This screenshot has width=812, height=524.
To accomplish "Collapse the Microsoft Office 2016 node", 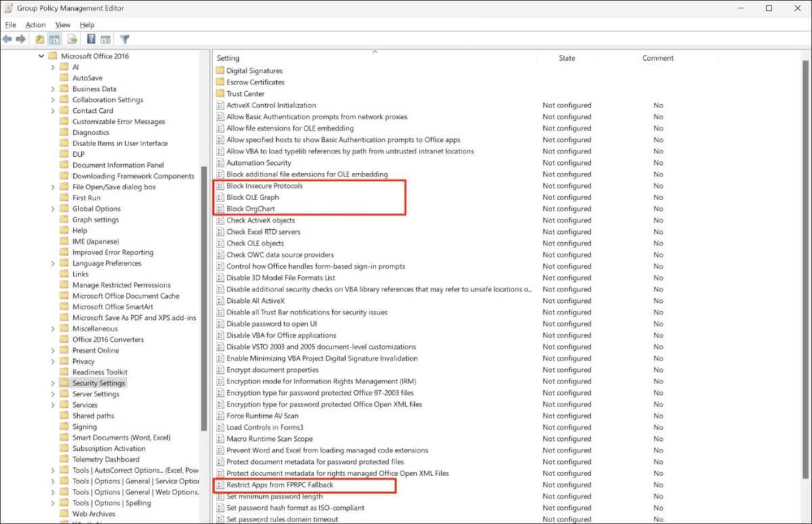I will click(42, 56).
